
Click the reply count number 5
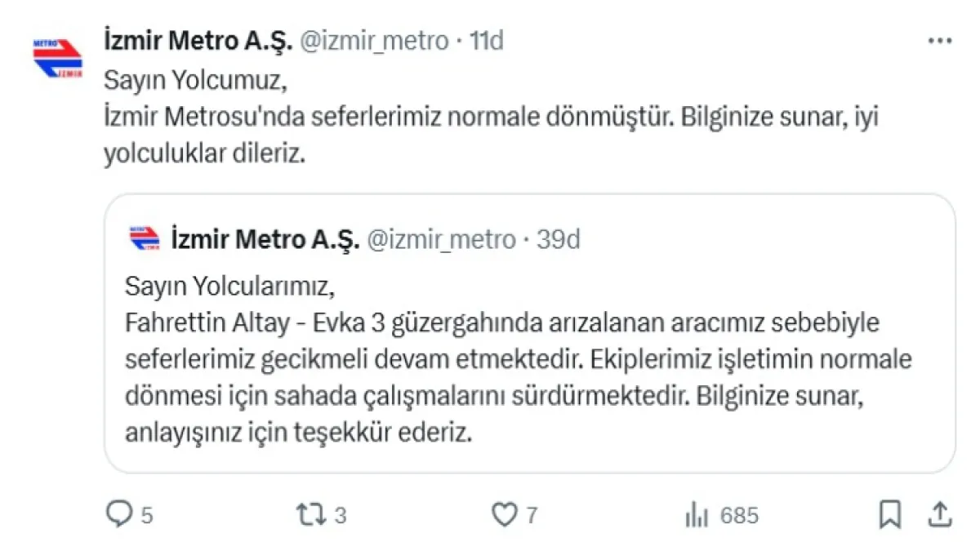coord(147,515)
